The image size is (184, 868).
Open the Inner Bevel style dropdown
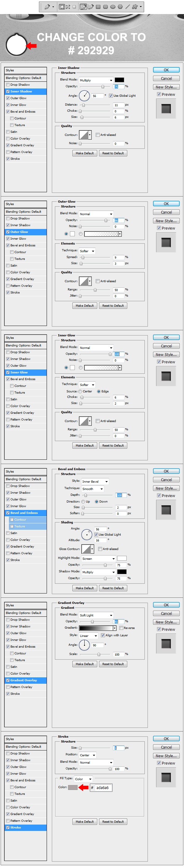tap(95, 481)
